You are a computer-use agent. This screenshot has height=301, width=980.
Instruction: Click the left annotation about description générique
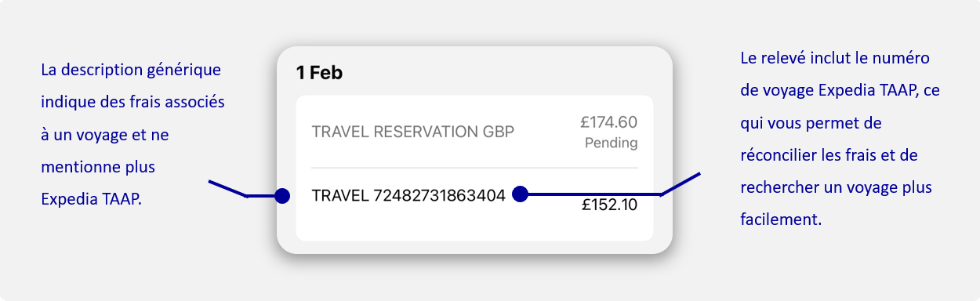click(x=132, y=135)
